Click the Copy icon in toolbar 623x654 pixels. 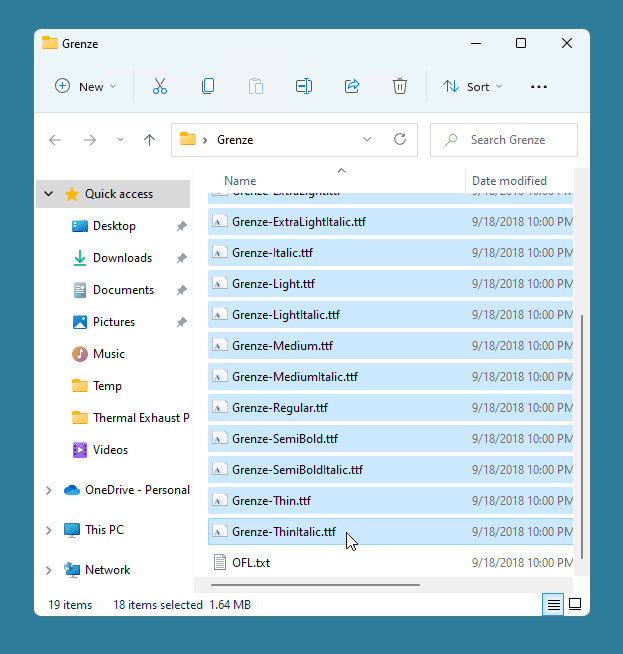point(208,86)
